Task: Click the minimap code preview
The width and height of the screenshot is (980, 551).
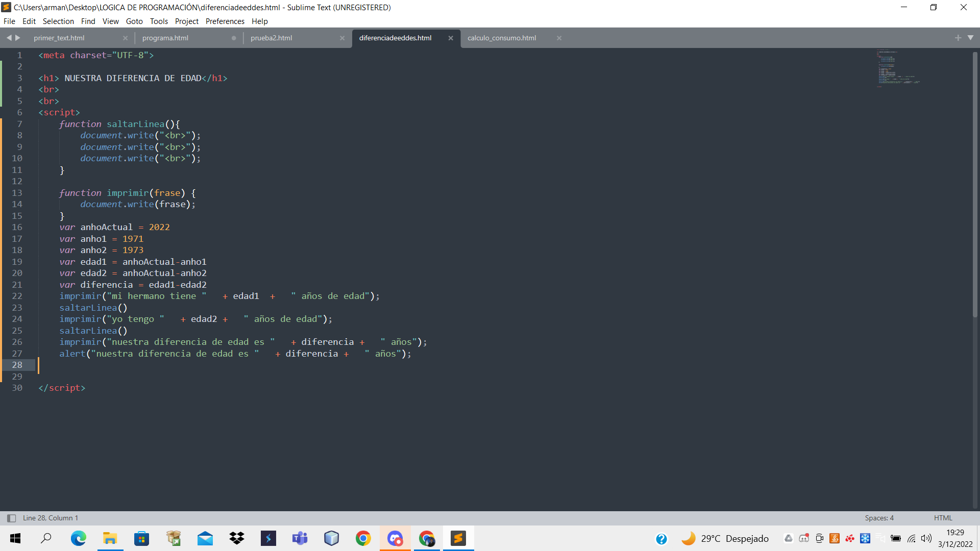Action: click(898, 69)
